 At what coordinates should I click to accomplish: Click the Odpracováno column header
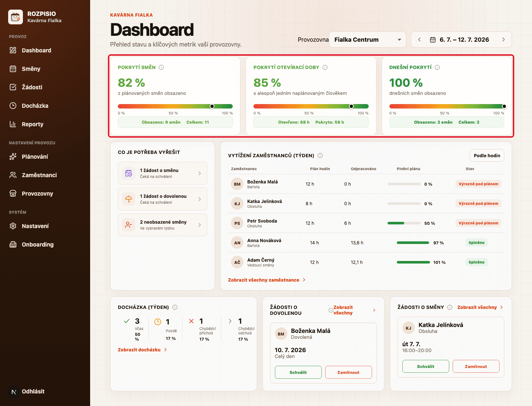click(x=364, y=169)
